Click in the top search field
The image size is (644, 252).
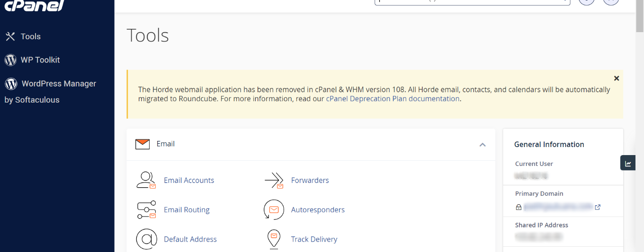point(472,2)
